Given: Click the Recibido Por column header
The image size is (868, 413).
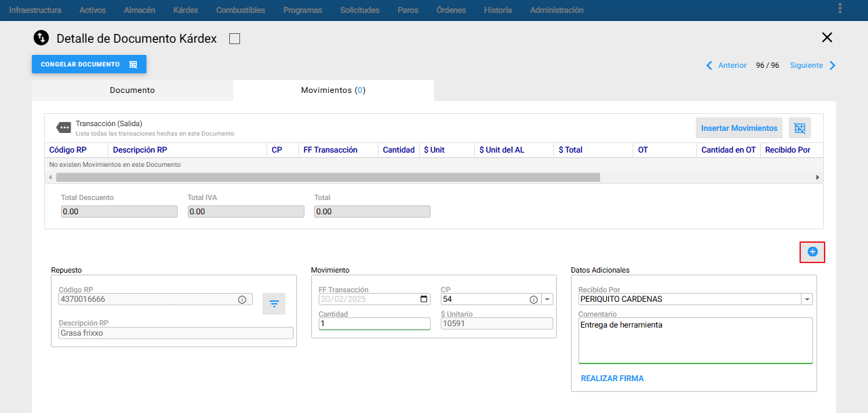Looking at the screenshot, I should tap(791, 150).
